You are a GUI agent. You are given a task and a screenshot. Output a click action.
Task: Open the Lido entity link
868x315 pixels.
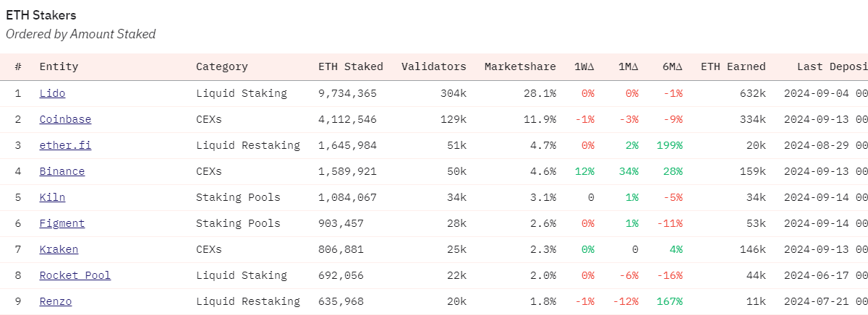point(52,93)
